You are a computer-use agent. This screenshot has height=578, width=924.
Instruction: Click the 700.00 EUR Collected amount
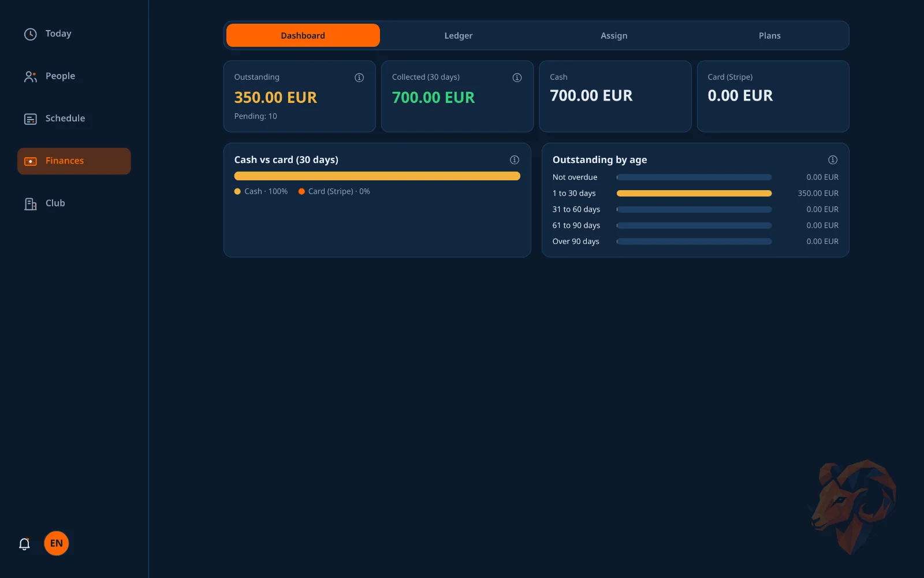click(x=433, y=98)
